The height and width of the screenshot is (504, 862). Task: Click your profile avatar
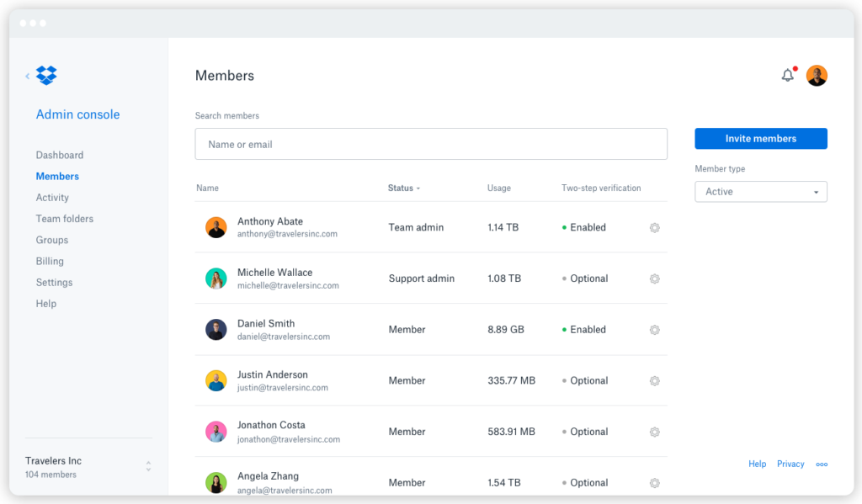pos(816,75)
